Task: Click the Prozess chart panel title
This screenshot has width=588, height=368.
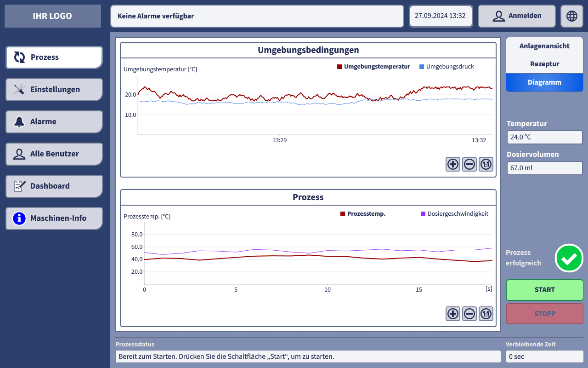Action: point(308,197)
